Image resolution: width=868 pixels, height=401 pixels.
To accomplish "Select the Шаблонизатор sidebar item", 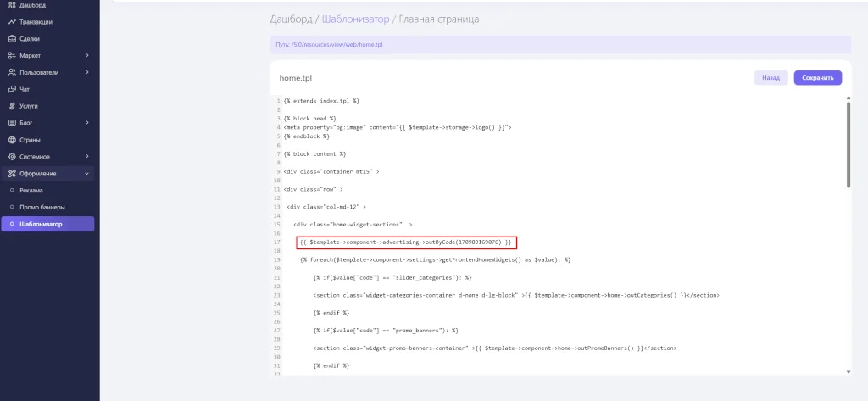I will click(x=47, y=224).
